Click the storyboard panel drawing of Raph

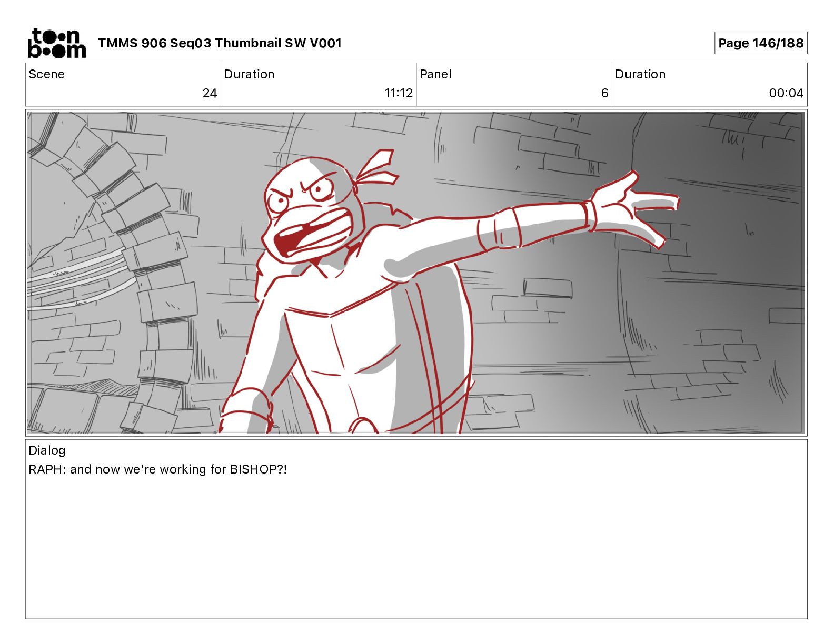416,273
